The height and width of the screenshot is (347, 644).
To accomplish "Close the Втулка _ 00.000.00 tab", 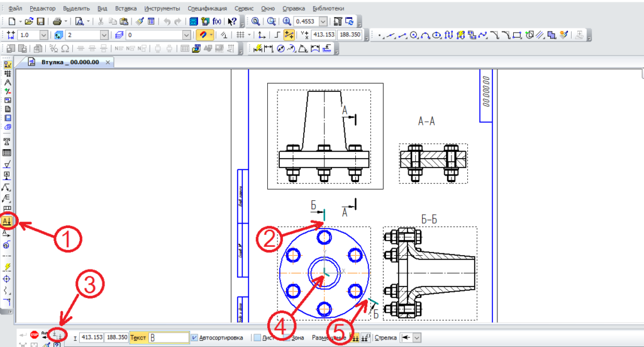I will click(108, 62).
